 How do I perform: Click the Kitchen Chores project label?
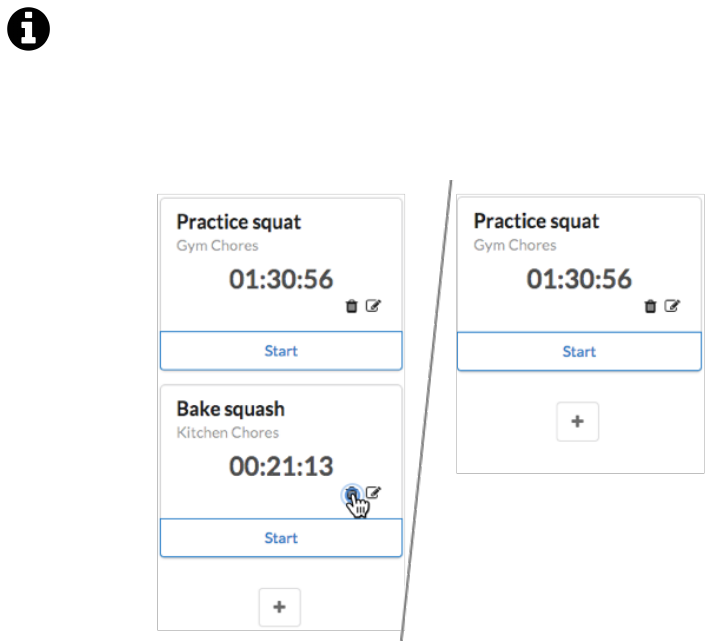pos(227,433)
